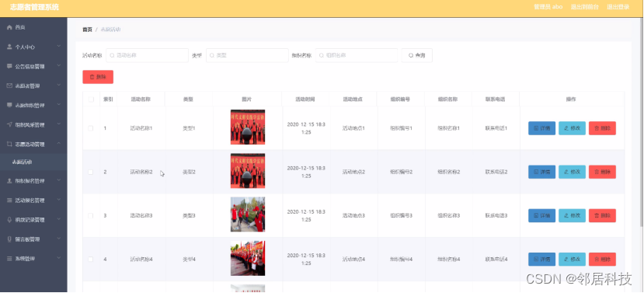Collapse the 志愿活动管理 chevron
The height and width of the screenshot is (293, 644).
point(59,144)
